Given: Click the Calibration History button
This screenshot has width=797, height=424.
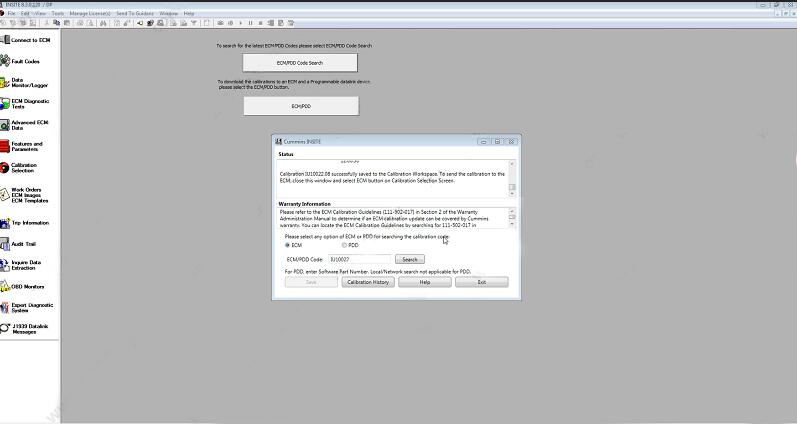Looking at the screenshot, I should click(x=368, y=282).
